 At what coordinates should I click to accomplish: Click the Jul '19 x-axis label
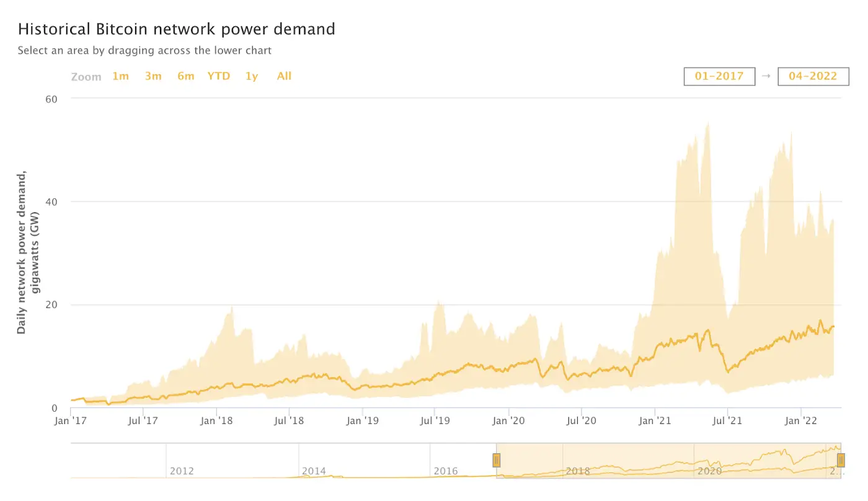tap(435, 422)
